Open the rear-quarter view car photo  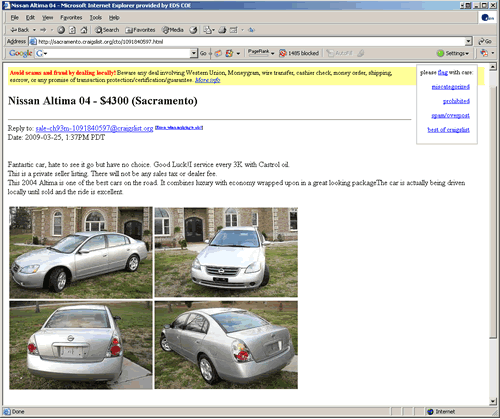pos(226,345)
